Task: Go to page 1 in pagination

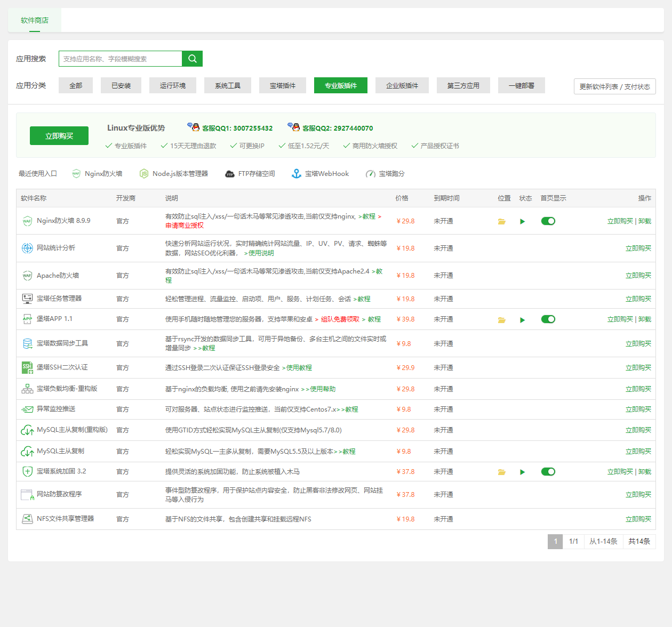Action: 555,542
